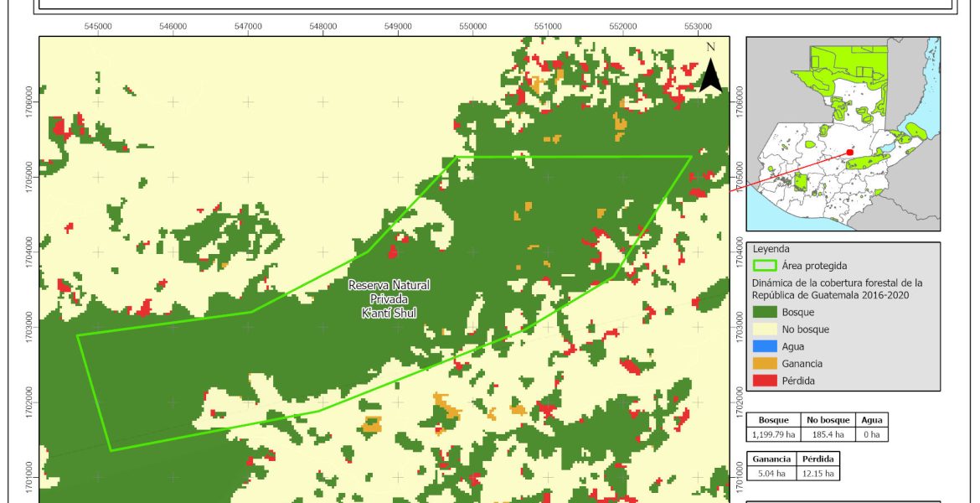Click the red location marker in the inset map
980x503 pixels.
(x=849, y=152)
